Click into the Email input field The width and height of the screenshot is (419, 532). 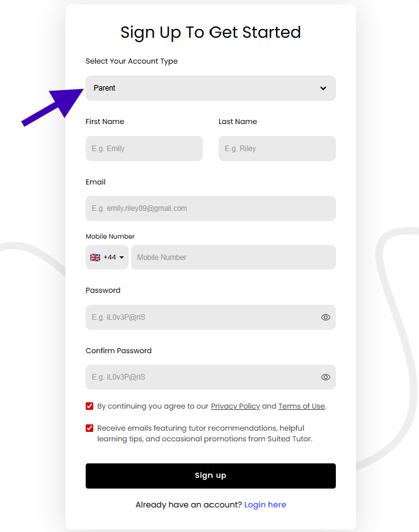pyautogui.click(x=210, y=208)
